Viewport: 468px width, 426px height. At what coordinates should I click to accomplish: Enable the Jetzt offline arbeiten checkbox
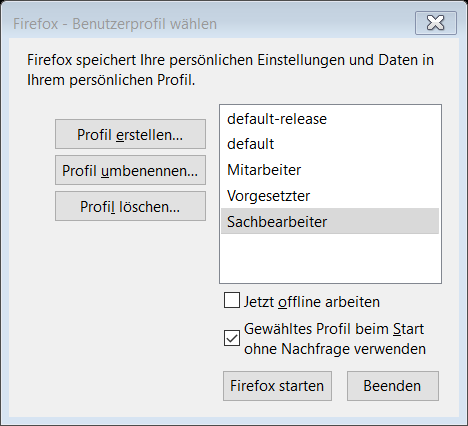pyautogui.click(x=232, y=300)
